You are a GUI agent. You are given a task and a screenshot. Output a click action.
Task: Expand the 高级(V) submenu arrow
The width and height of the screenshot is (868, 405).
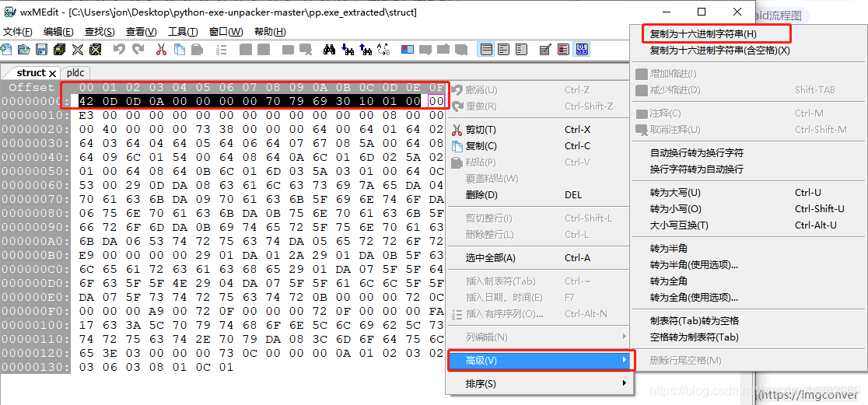(x=625, y=360)
